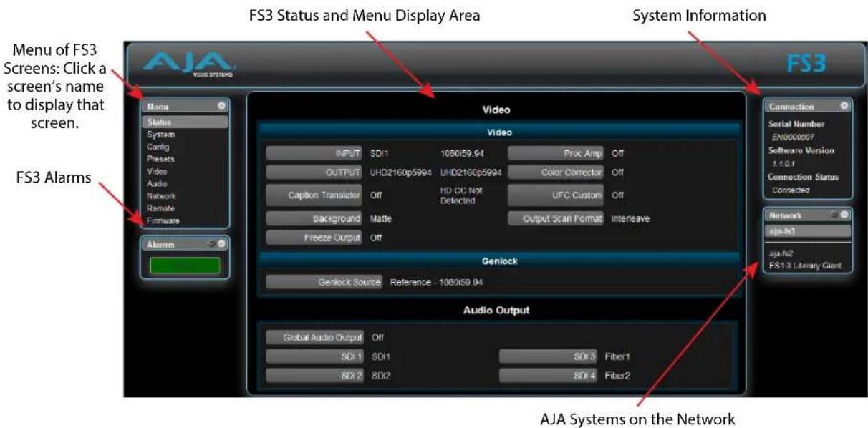This screenshot has height=428, width=868.
Task: Click the Freeze Output button
Action: 314,238
